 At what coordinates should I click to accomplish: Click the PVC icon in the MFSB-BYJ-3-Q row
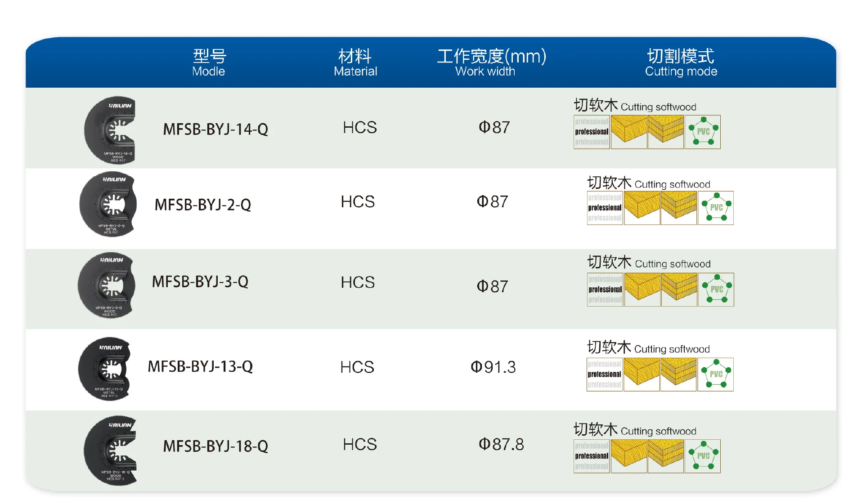tap(716, 290)
